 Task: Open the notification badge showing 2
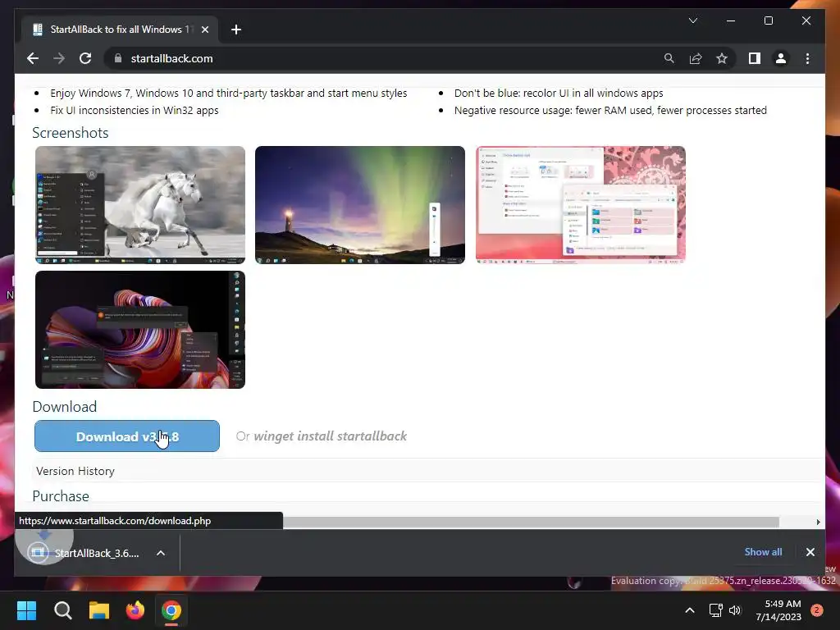pos(816,610)
